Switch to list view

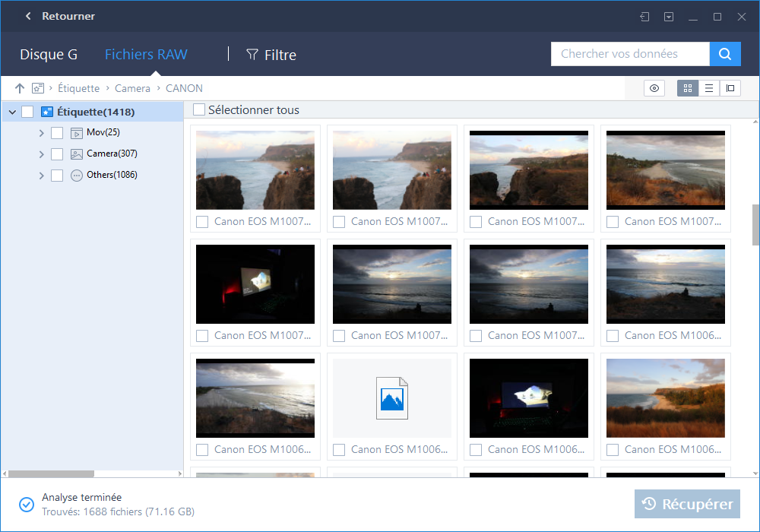click(708, 88)
